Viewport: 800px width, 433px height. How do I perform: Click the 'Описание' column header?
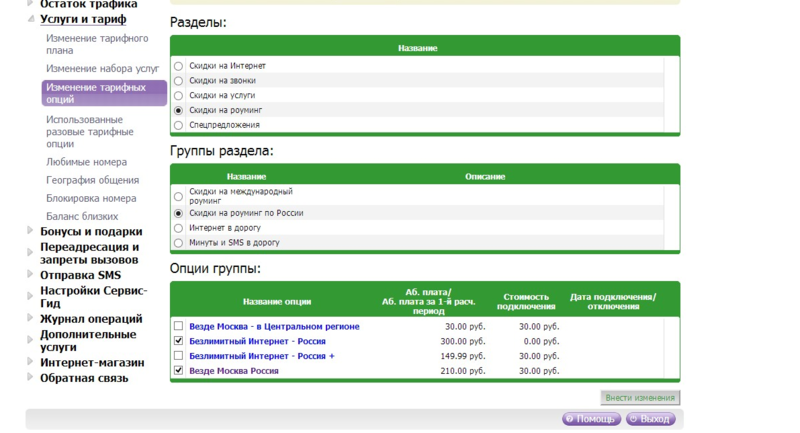click(x=485, y=177)
